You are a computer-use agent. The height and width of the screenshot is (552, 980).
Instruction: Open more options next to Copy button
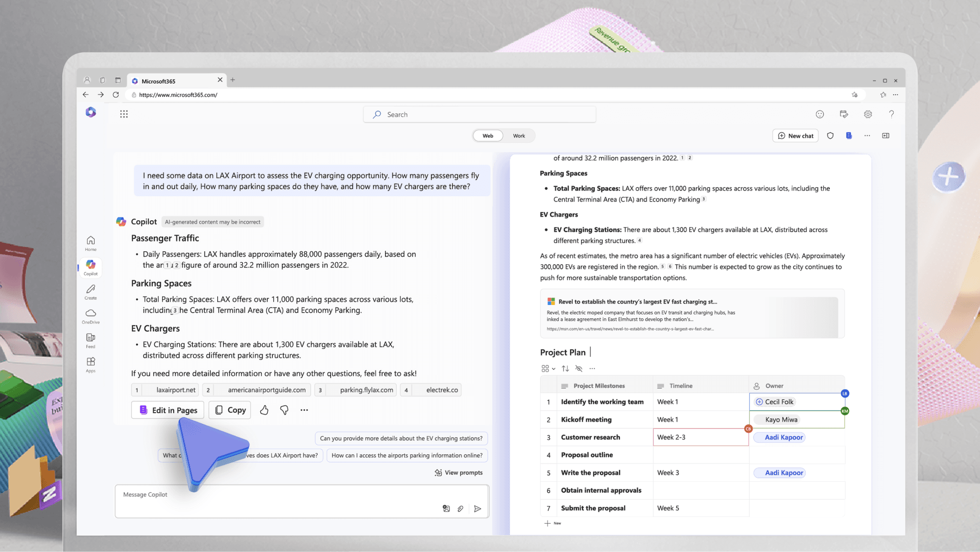coord(304,410)
